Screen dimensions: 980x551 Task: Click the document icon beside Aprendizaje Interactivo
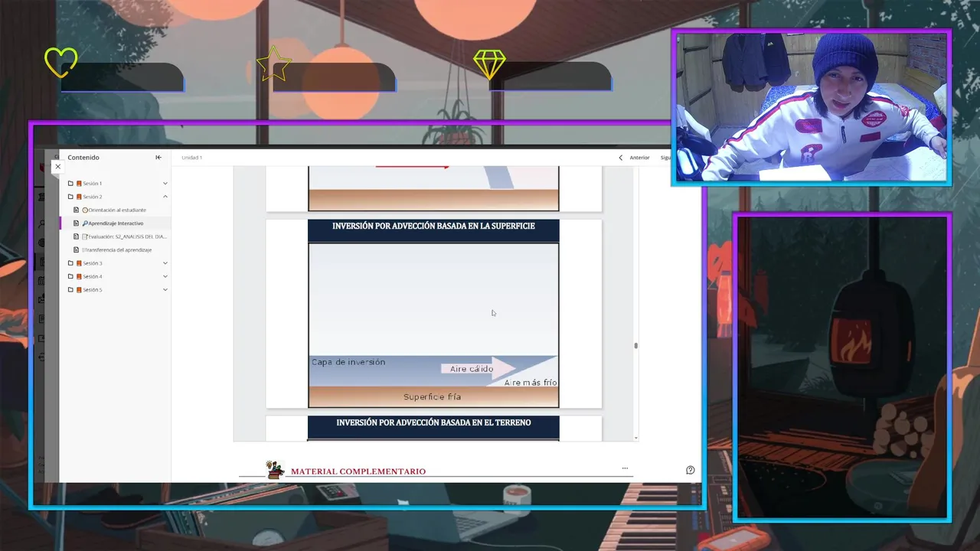click(x=76, y=223)
